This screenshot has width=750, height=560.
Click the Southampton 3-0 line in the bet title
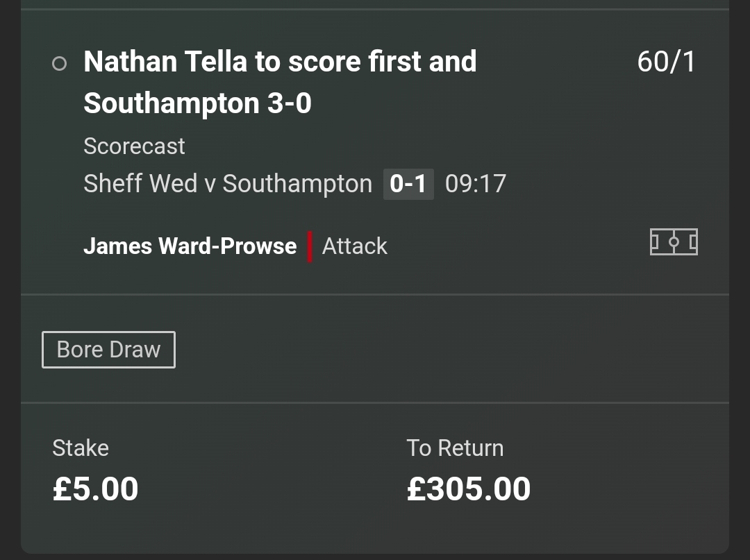197,104
